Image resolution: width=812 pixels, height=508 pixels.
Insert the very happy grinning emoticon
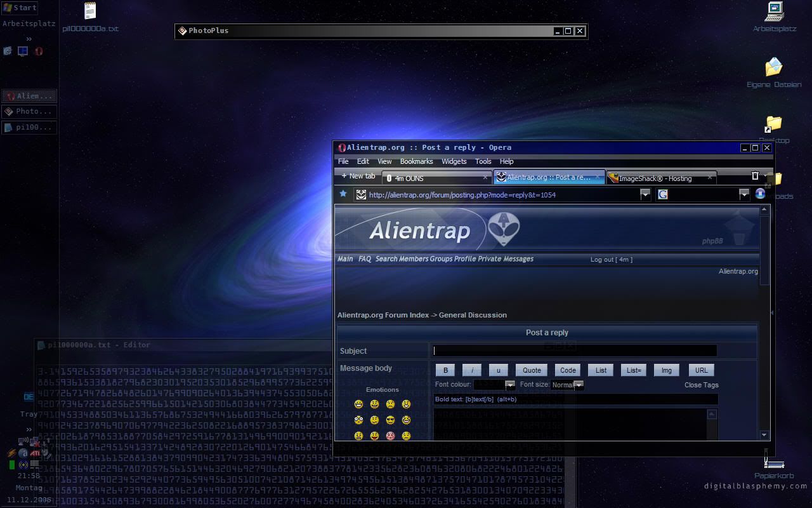coord(359,404)
